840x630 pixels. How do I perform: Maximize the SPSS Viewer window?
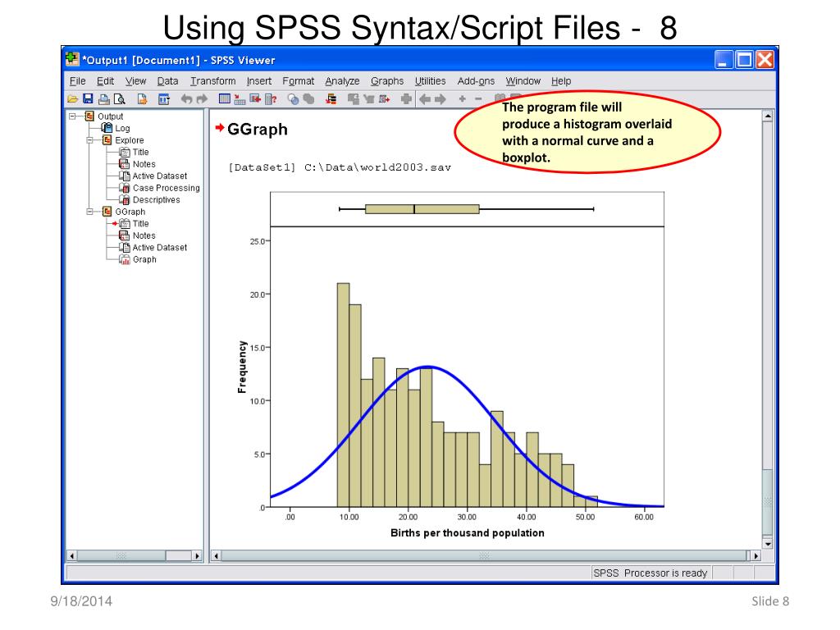745,59
